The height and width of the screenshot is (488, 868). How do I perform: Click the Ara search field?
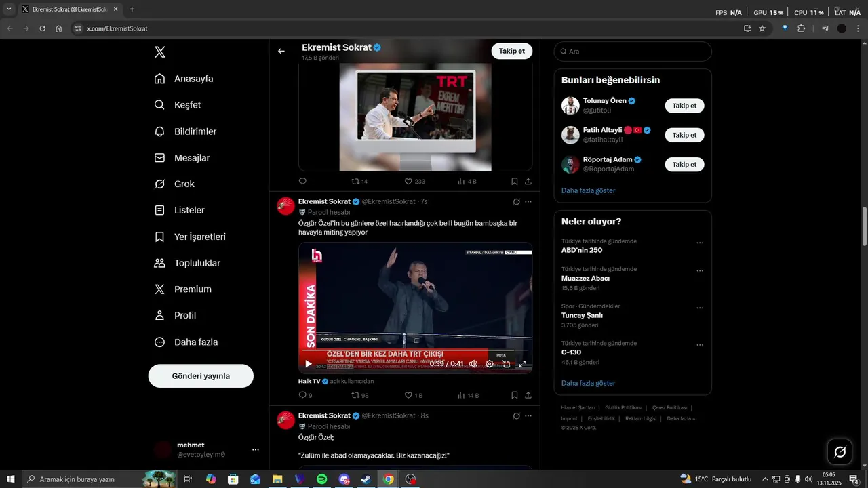pyautogui.click(x=633, y=52)
